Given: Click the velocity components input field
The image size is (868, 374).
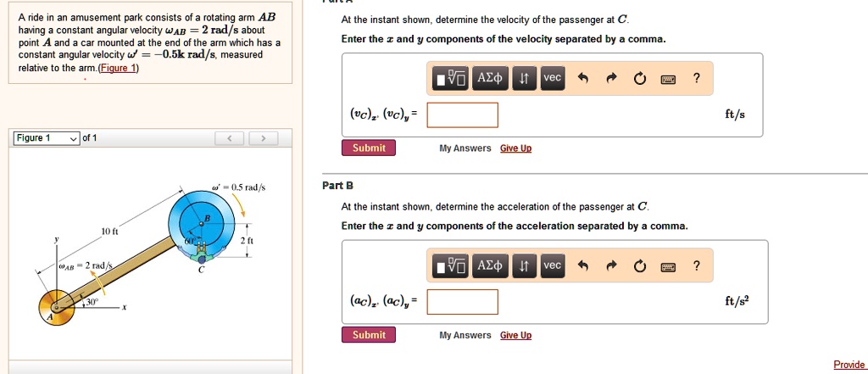Looking at the screenshot, I should click(x=462, y=114).
